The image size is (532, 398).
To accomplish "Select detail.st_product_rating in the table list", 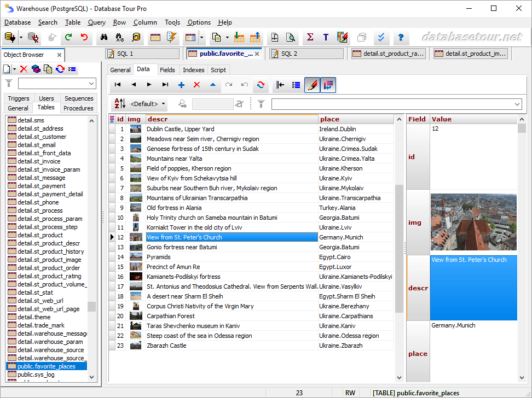I will pos(49,276).
